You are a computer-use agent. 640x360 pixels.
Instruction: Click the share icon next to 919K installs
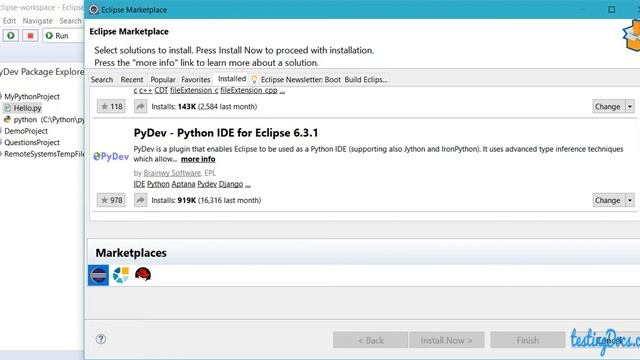(x=140, y=200)
